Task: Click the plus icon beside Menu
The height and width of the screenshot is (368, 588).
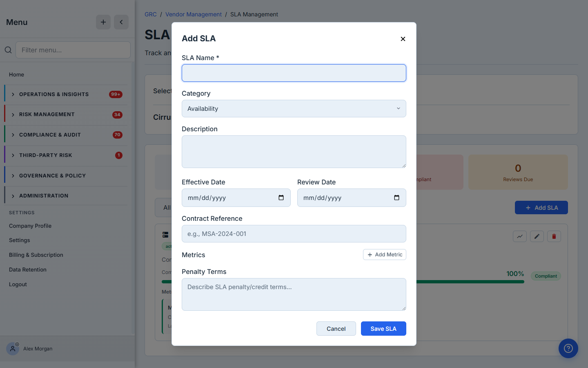Action: click(x=103, y=22)
